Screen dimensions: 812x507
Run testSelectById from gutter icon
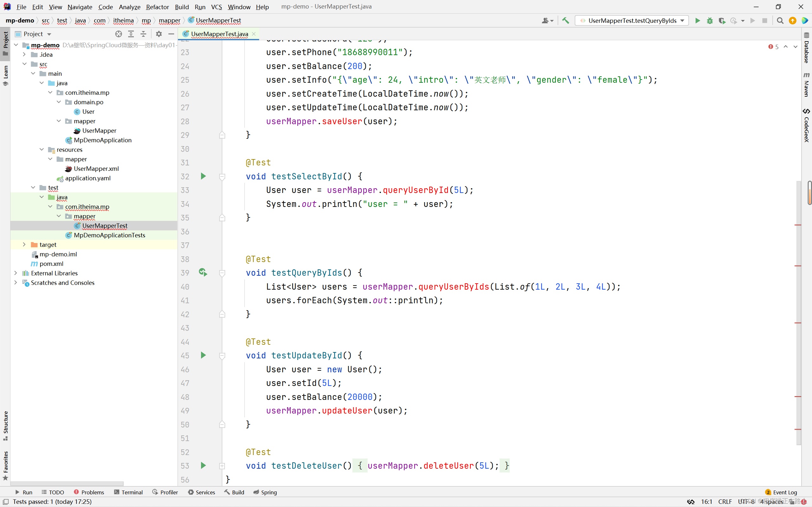point(203,176)
